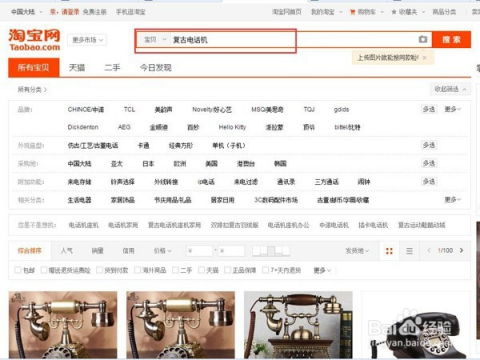
Task: Click the Taobao.com logo
Action: coord(34,40)
